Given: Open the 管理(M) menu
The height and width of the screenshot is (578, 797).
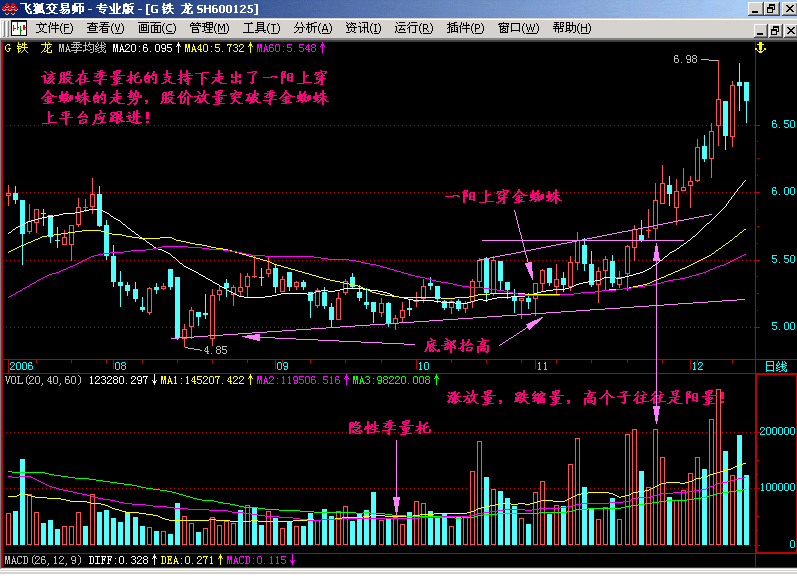Looking at the screenshot, I should click(209, 28).
